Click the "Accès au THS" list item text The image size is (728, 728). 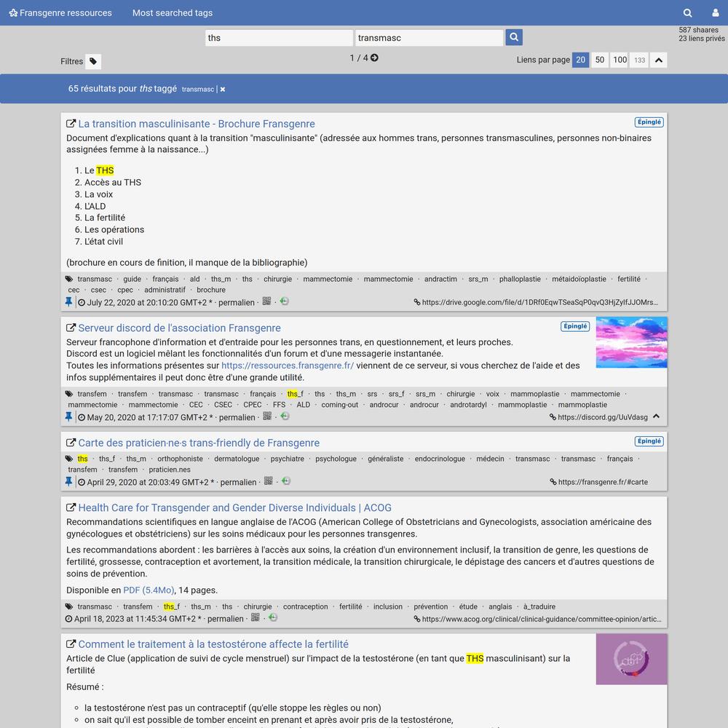[113, 183]
